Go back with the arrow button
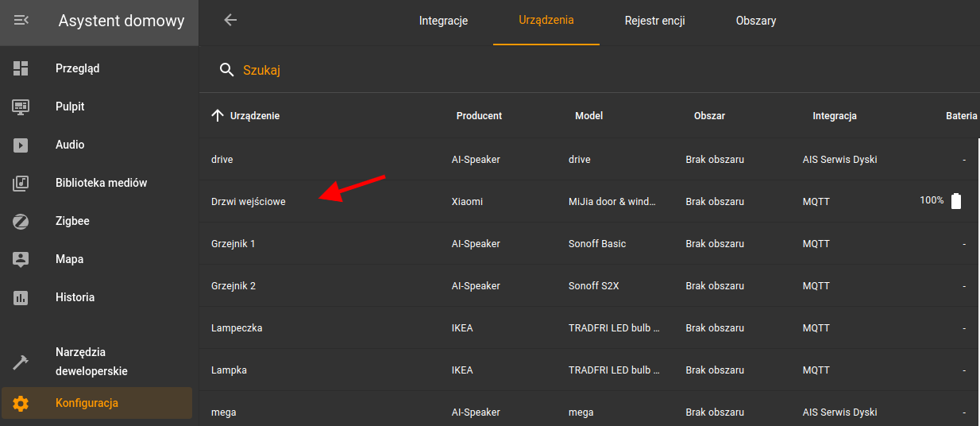Screen dimensions: 980x426 click(x=230, y=21)
